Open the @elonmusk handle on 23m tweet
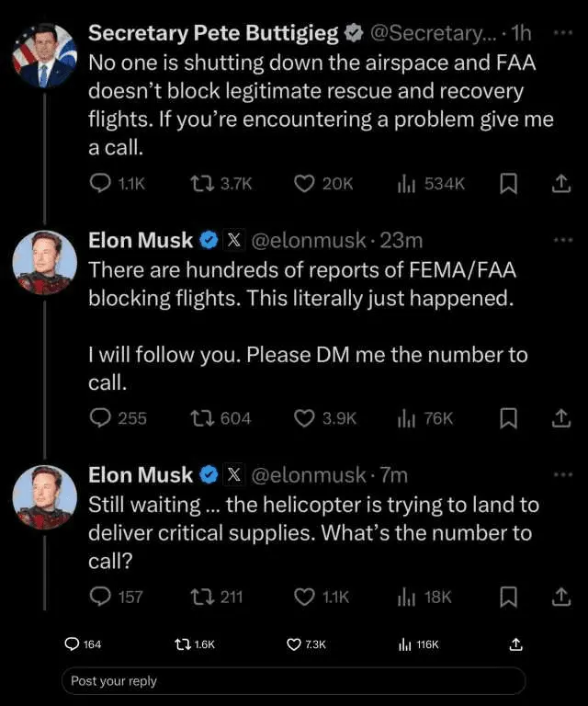The width and height of the screenshot is (588, 706). (309, 241)
